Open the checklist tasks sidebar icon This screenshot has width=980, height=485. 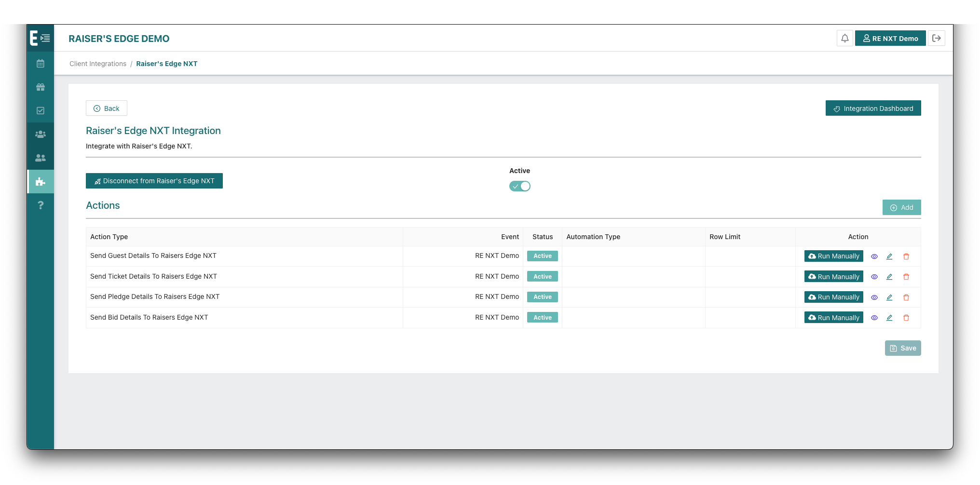[x=41, y=111]
